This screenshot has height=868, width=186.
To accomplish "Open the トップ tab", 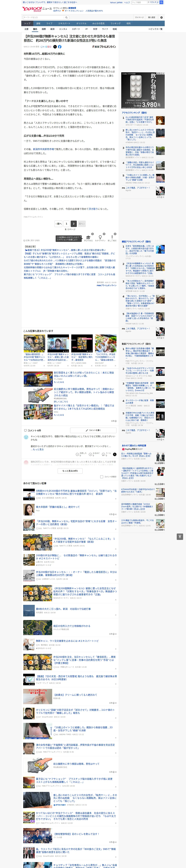I will pos(27,24).
